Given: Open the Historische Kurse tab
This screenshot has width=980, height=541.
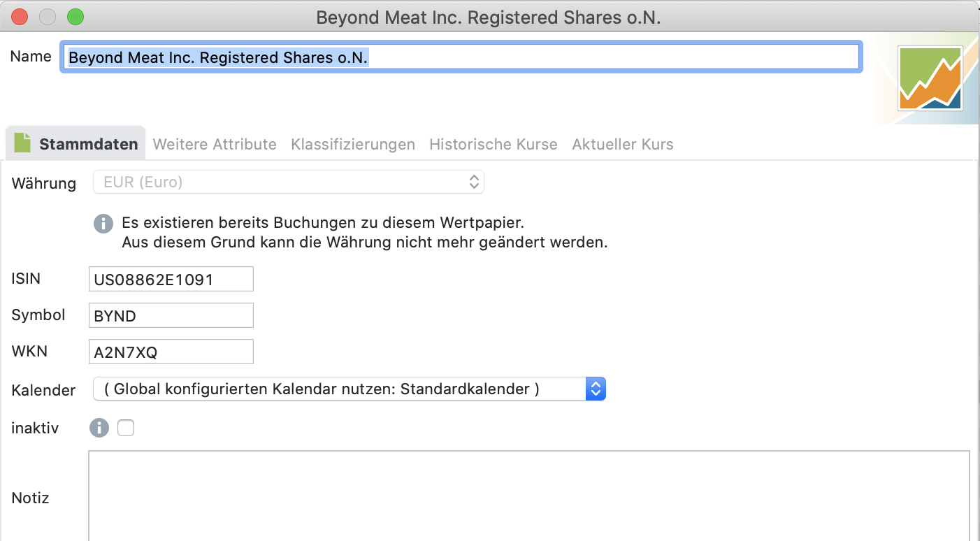Looking at the screenshot, I should click(493, 145).
